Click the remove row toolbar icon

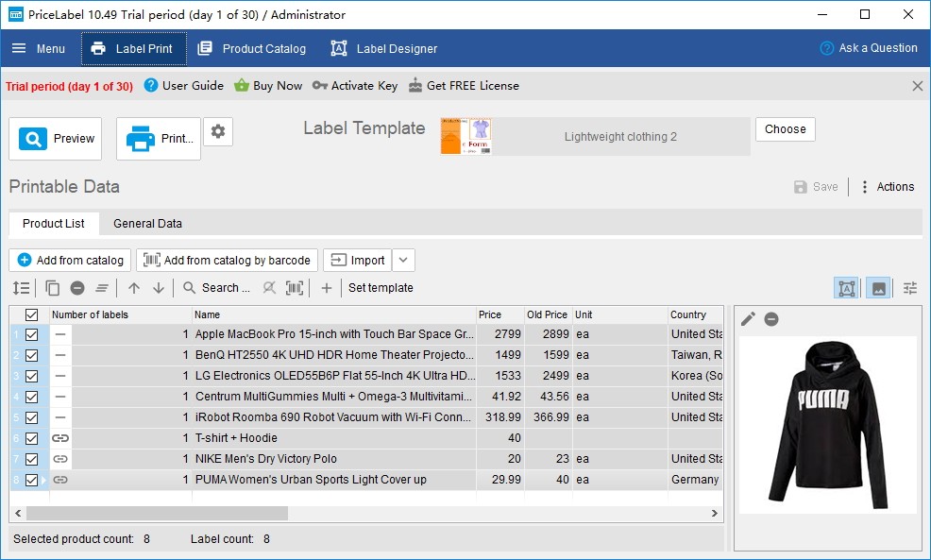pos(77,288)
